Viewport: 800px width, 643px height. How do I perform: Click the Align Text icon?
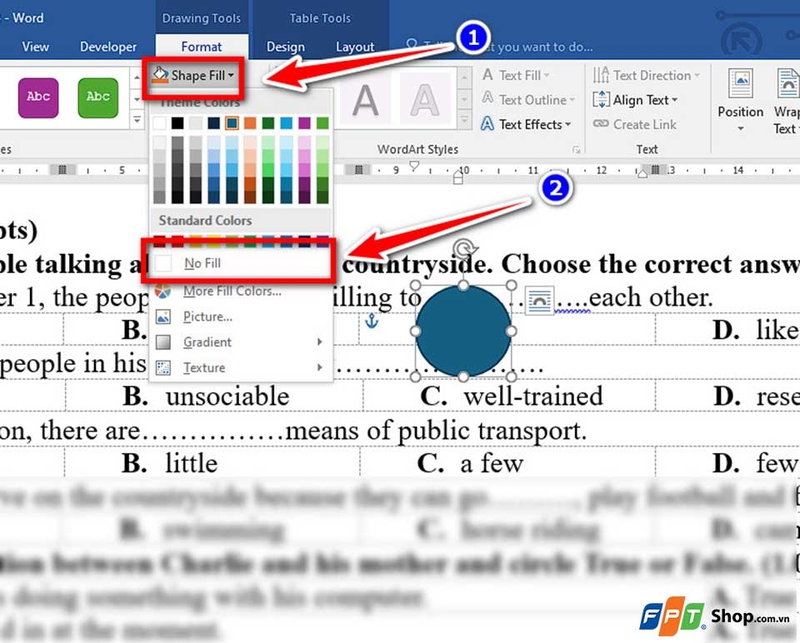(x=601, y=99)
